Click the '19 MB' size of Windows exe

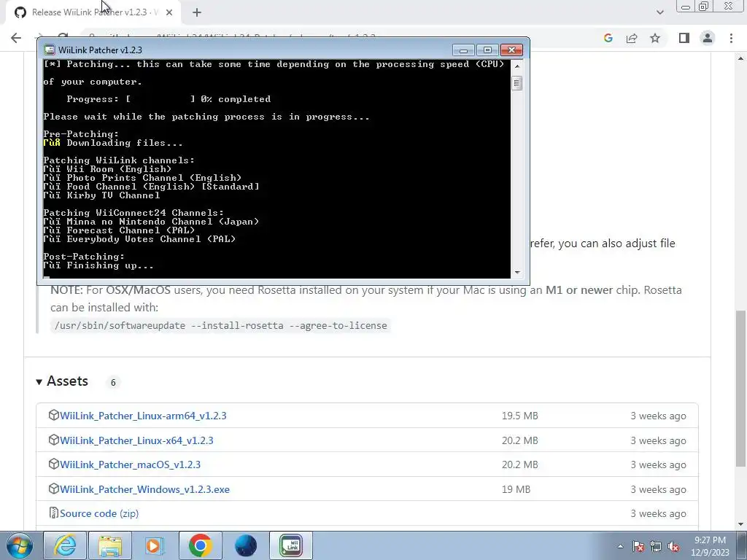click(516, 489)
